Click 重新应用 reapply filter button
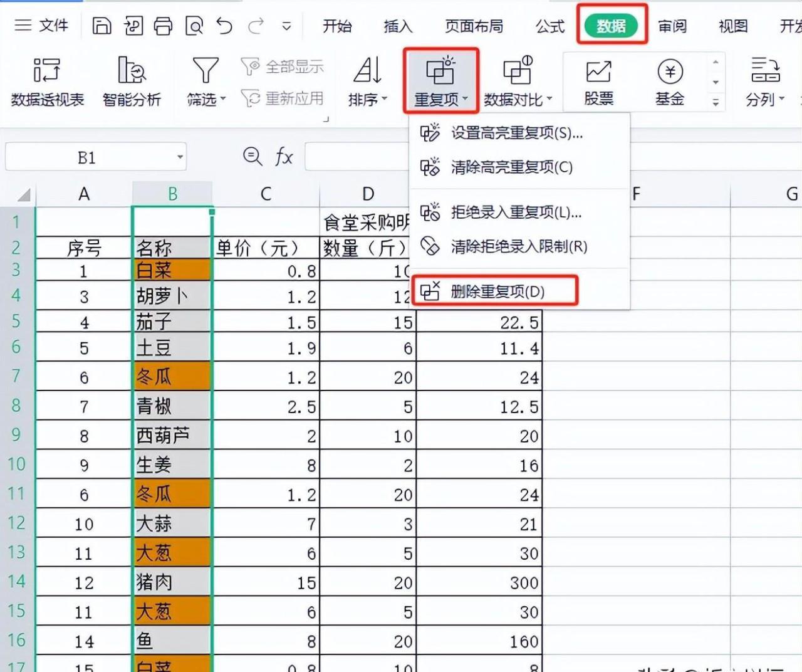This screenshot has height=672, width=802. (x=283, y=98)
